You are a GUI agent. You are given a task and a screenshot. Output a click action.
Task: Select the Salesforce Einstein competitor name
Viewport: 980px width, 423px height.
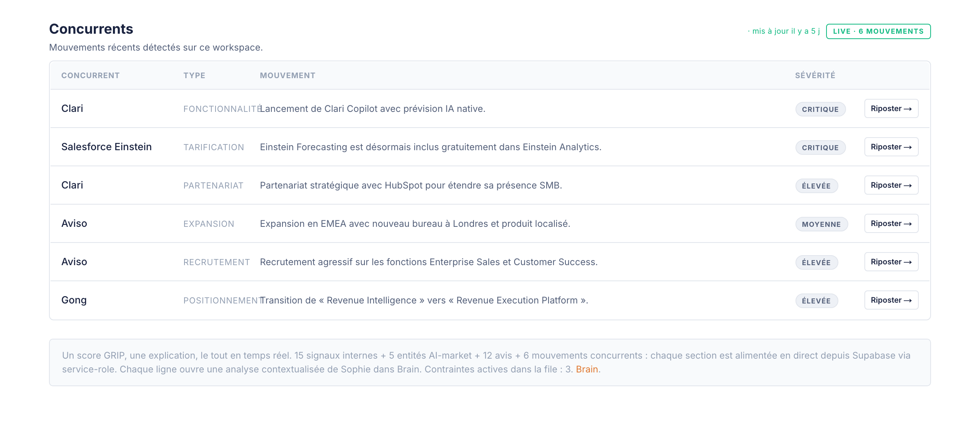click(x=106, y=147)
